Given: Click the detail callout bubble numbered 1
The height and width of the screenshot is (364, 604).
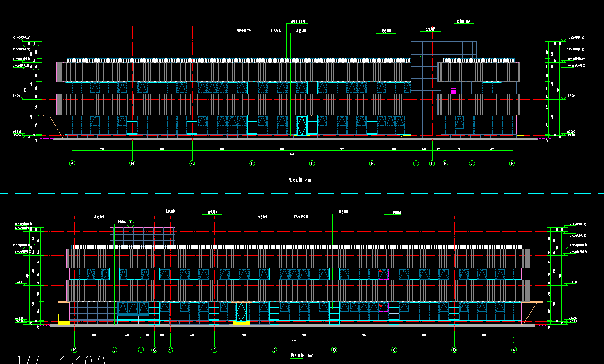Looking at the screenshot, I should coord(130,223).
